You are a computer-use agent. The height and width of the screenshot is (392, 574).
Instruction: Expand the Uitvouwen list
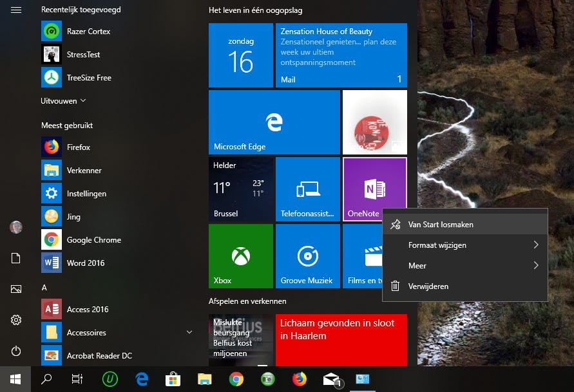coord(63,101)
